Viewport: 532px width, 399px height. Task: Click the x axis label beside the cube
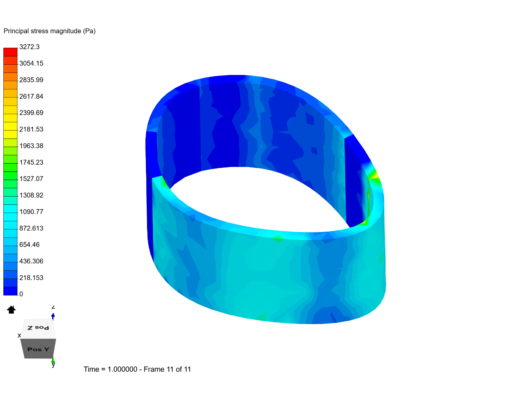click(19, 335)
